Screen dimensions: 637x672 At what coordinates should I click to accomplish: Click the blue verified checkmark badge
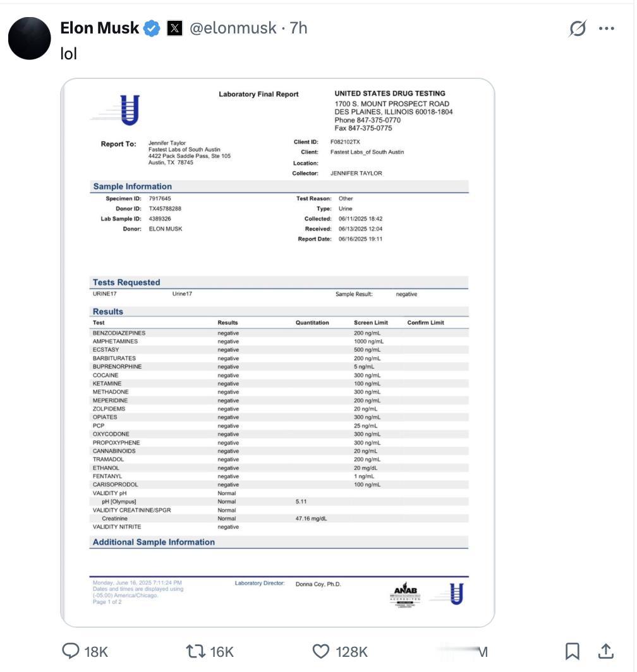[x=152, y=28]
